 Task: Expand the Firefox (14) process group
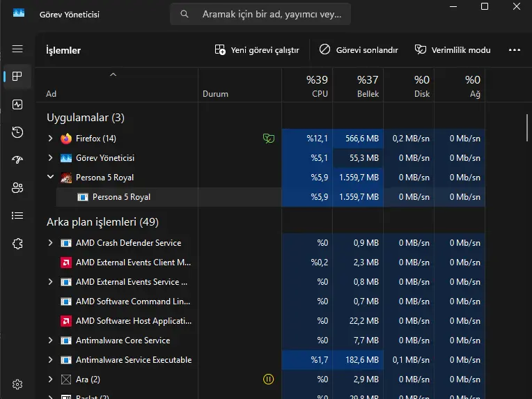[50, 138]
